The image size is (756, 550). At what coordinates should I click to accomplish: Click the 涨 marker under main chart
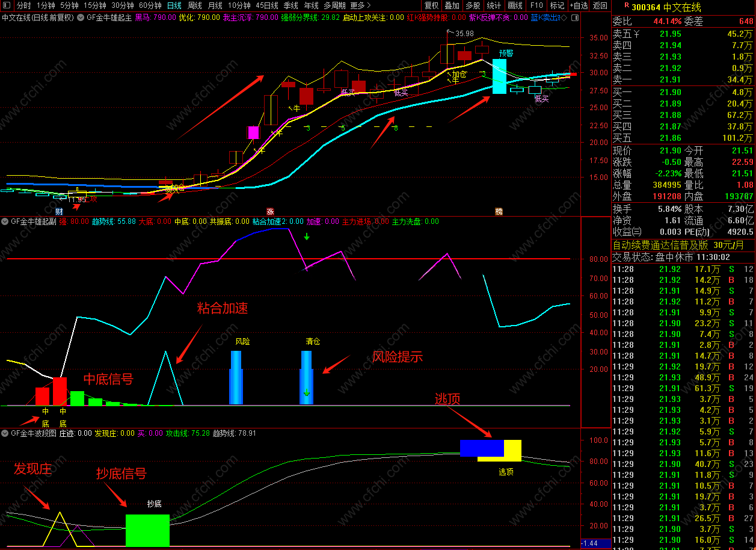[270, 212]
